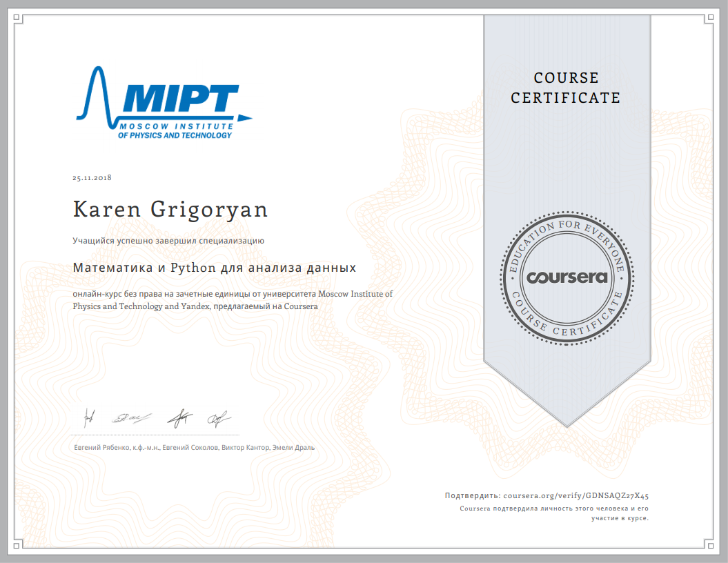The width and height of the screenshot is (728, 563).
Task: Click the 'Учащийся успешно завершил специализацию' line
Action: 168,241
